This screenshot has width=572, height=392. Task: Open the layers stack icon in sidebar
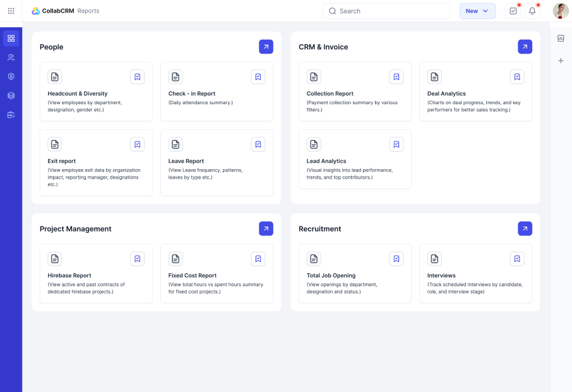coord(11,95)
